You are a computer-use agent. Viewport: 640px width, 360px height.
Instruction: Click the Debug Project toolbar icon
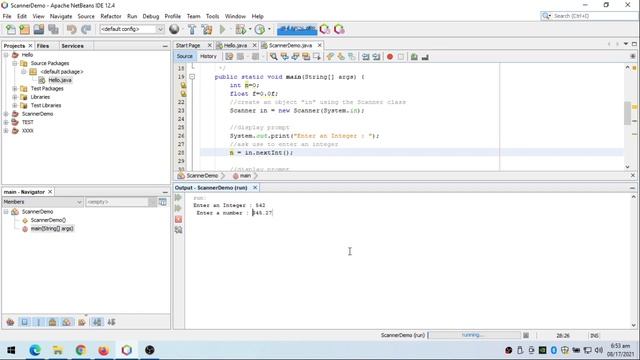click(241, 29)
